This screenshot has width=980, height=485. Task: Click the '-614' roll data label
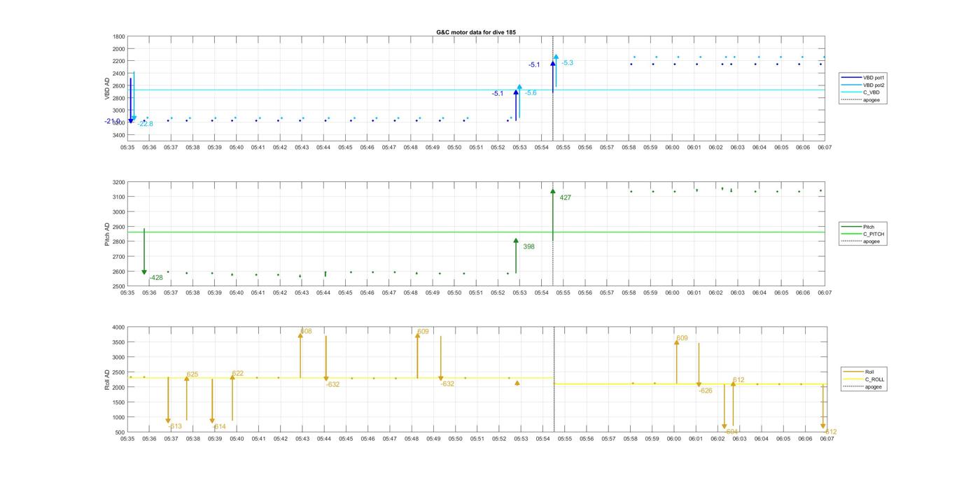(x=219, y=426)
